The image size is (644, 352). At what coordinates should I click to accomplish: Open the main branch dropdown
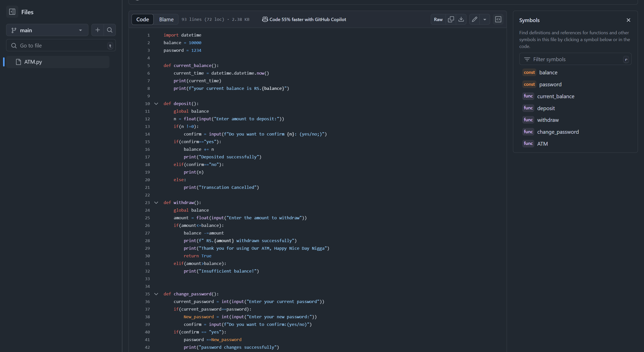click(47, 30)
